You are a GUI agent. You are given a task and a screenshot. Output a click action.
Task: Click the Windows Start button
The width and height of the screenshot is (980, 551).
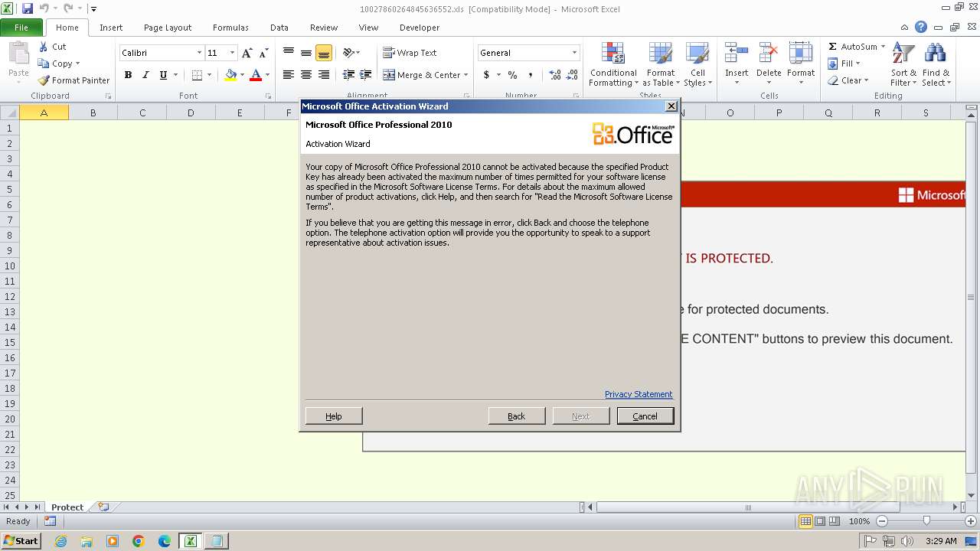point(21,541)
